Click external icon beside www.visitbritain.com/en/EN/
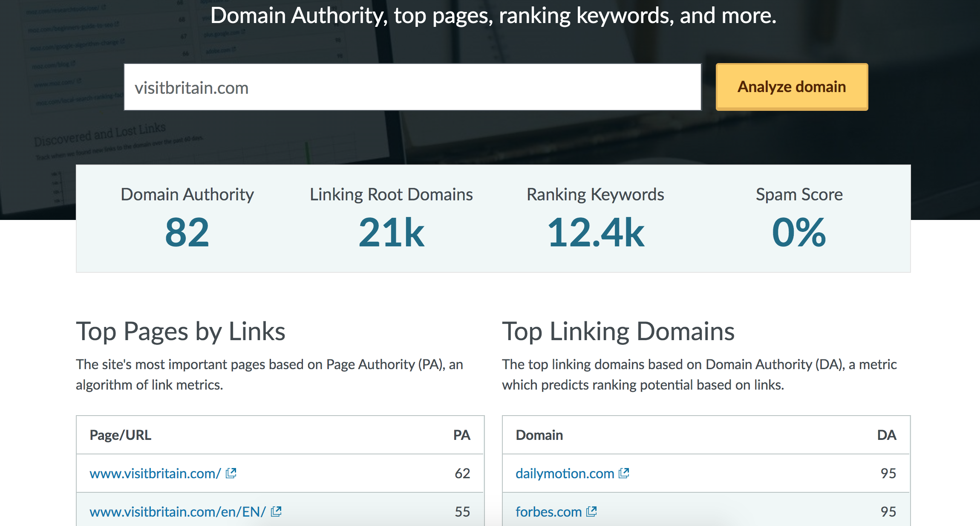The height and width of the screenshot is (526, 980). coord(276,511)
